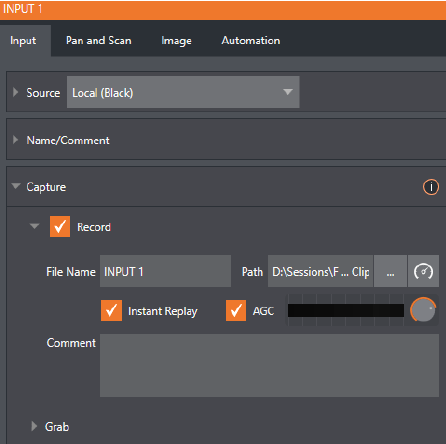Screen dimensions: 446x444
Task: Disable the Instant Replay checkbox
Action: [x=111, y=311]
